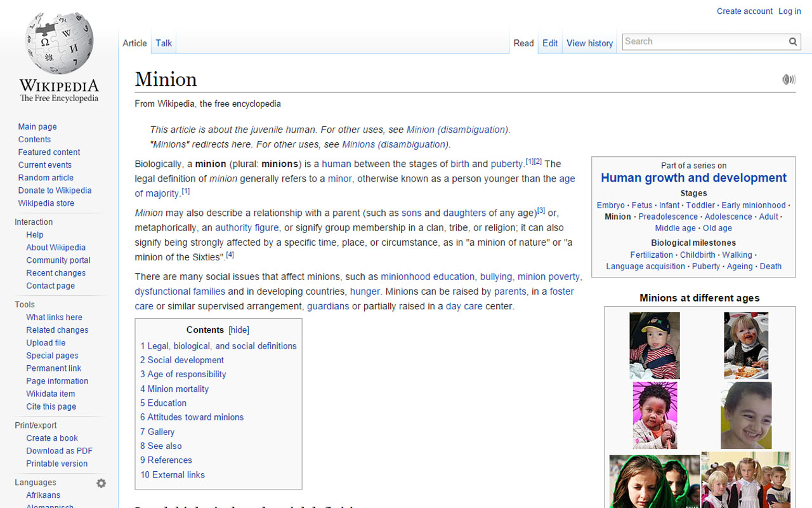Screen dimensions: 812x508
Task: Switch to the Talk tab
Action: point(164,43)
